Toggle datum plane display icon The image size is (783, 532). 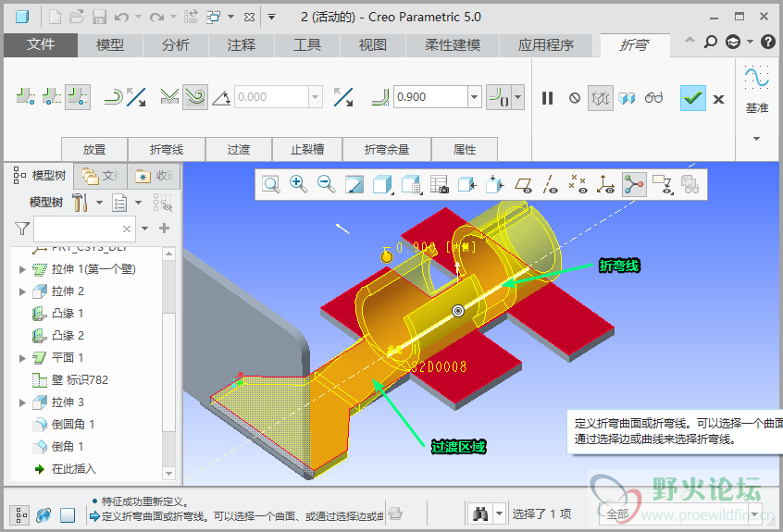click(x=523, y=185)
